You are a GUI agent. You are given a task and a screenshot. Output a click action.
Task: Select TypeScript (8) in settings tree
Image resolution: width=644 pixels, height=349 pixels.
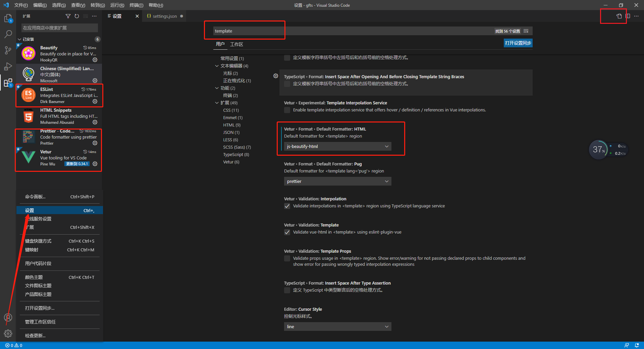click(236, 154)
